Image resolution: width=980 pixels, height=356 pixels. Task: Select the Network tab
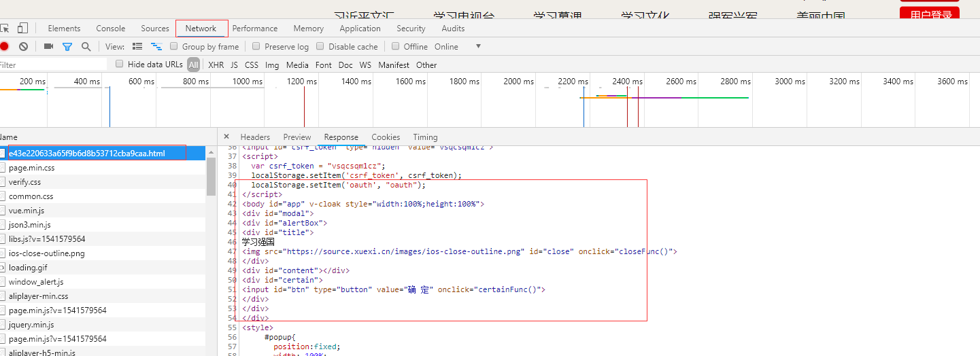(201, 29)
